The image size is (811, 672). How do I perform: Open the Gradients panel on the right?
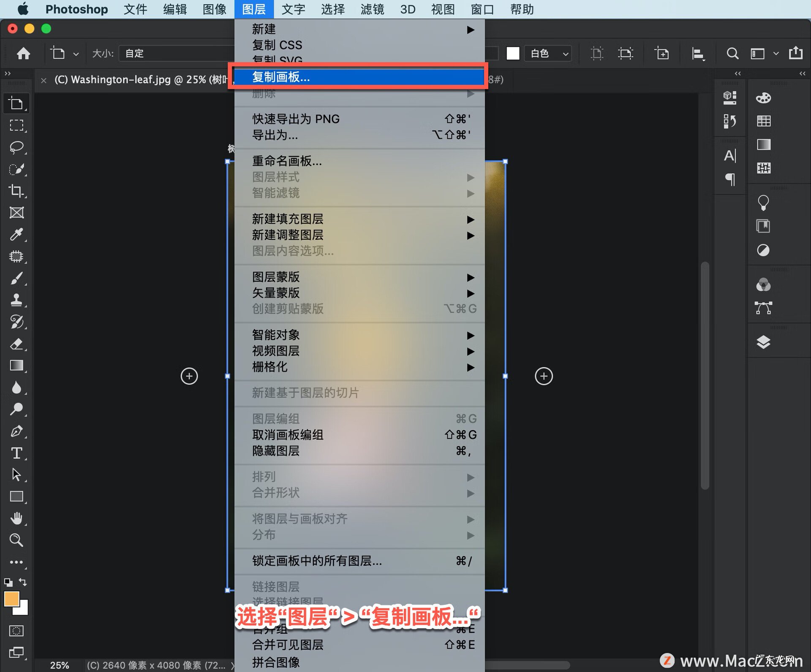coord(764,145)
